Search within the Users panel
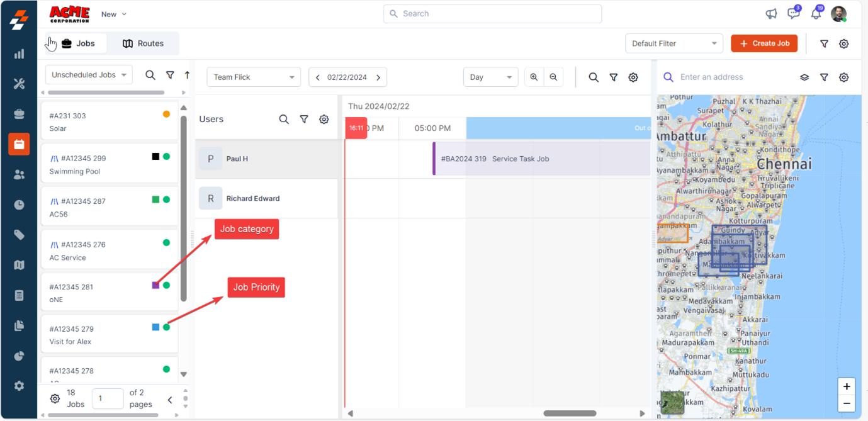Image resolution: width=868 pixels, height=421 pixels. (284, 119)
